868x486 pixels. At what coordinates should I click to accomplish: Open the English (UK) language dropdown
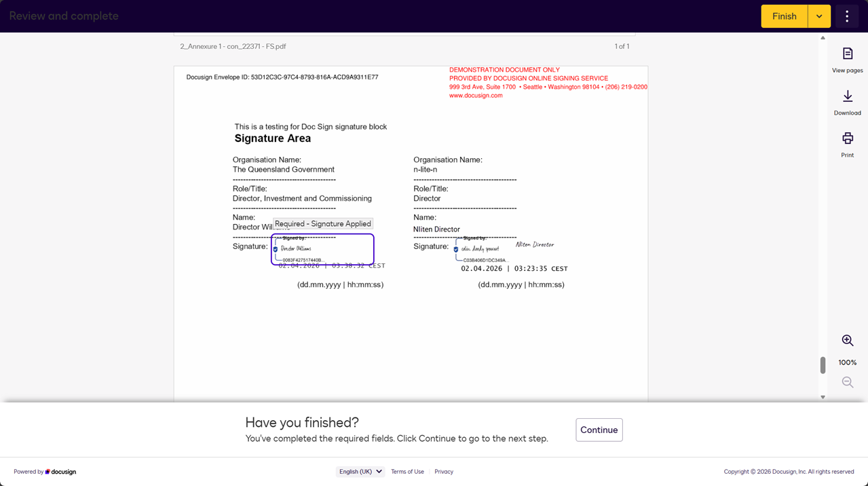tap(360, 472)
